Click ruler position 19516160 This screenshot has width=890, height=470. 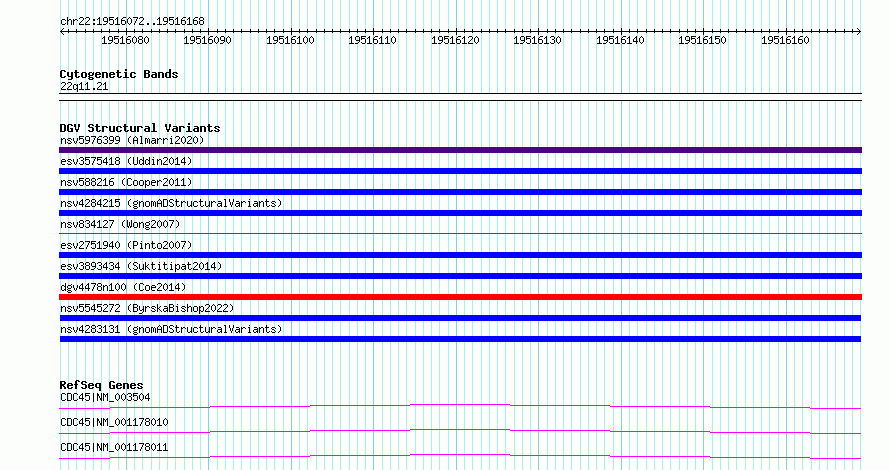786,40
